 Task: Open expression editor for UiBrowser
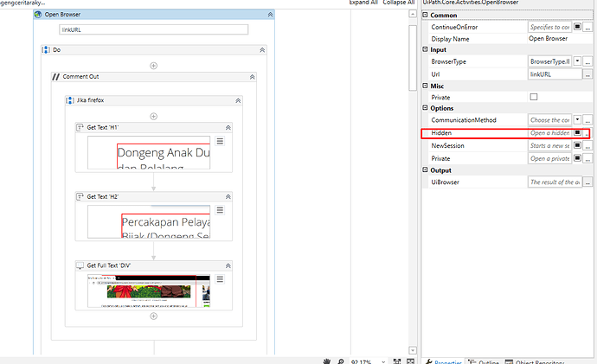pos(587,182)
